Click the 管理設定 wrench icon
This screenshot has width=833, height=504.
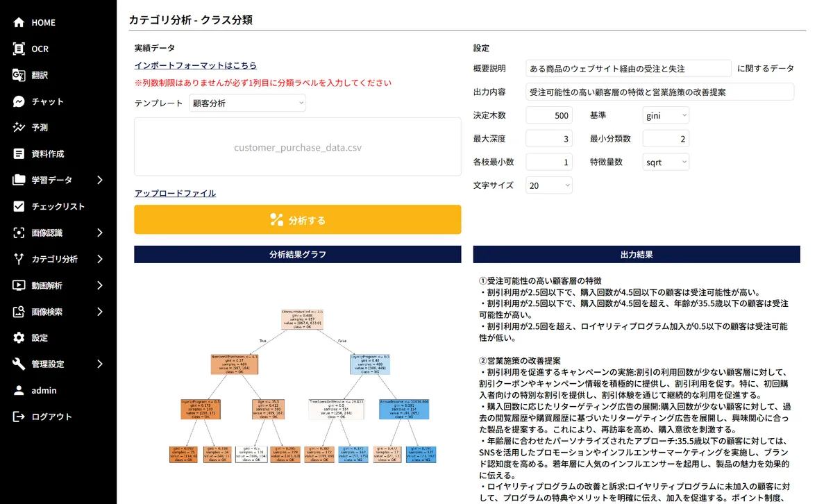click(19, 364)
